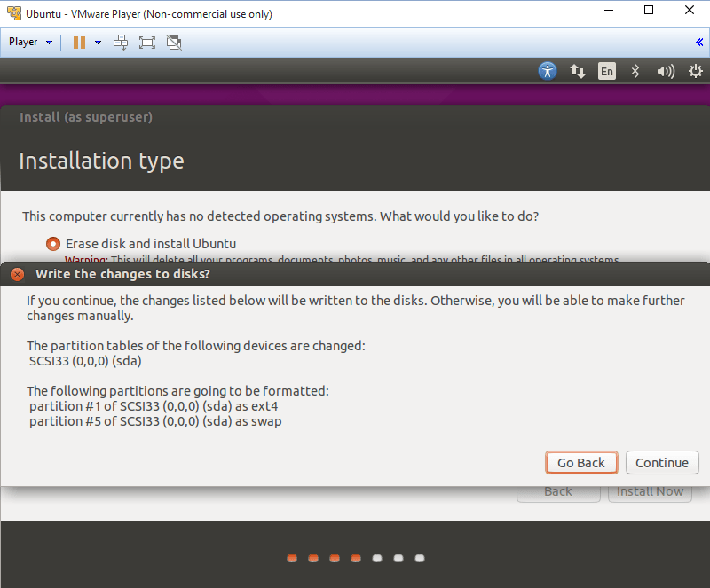Viewport: 710px width, 588px height.
Task: Click the Bluetooth indicator icon
Action: (x=635, y=71)
